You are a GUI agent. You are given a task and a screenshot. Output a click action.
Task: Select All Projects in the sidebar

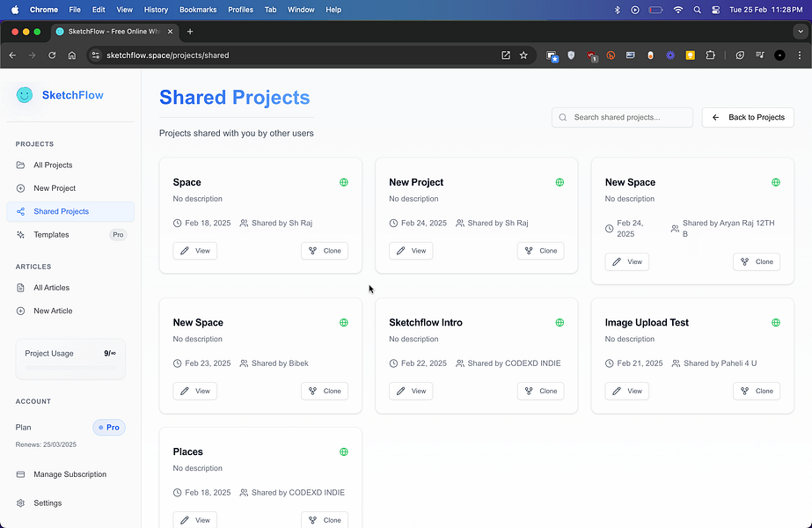[x=53, y=165]
